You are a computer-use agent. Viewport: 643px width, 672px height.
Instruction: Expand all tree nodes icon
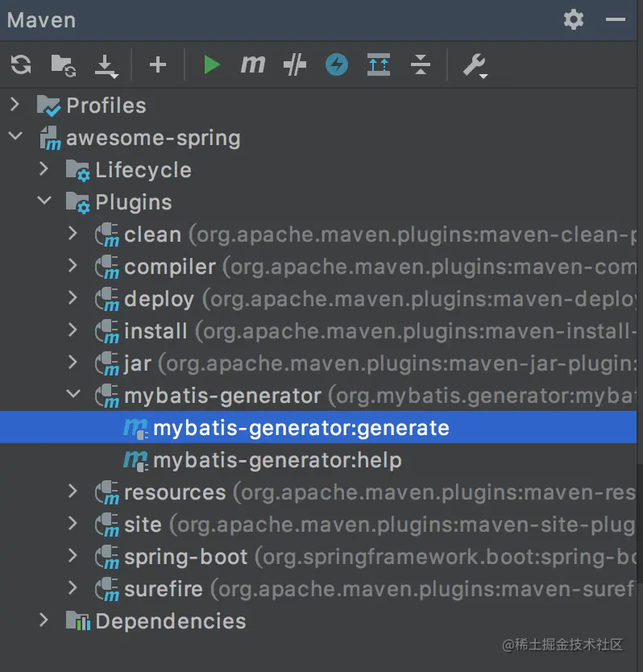(x=379, y=64)
